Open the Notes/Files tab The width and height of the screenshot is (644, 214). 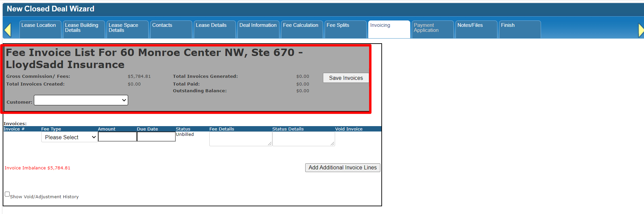click(476, 29)
